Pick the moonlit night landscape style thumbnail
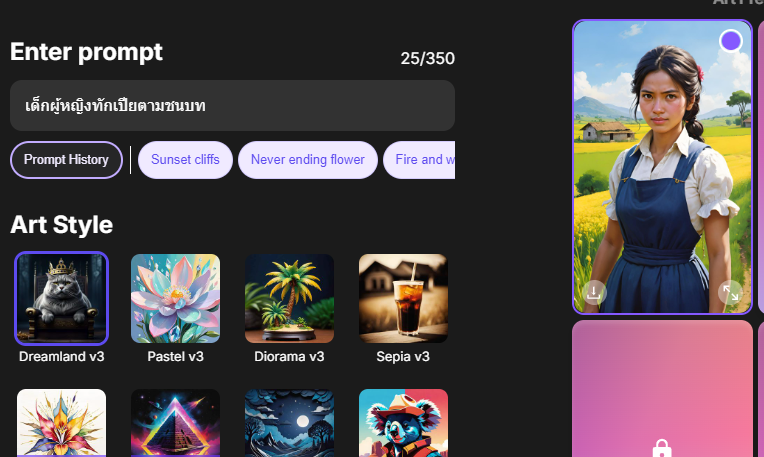This screenshot has height=457, width=764. pos(289,423)
